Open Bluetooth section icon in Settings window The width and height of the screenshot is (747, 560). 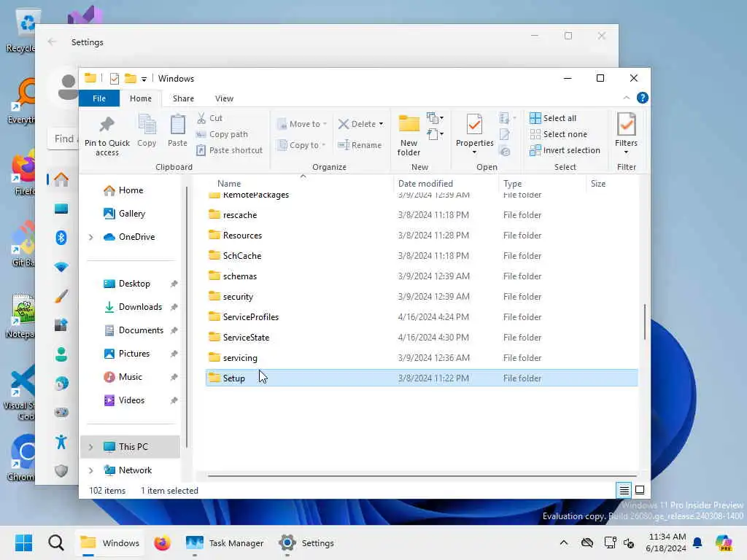(x=61, y=238)
